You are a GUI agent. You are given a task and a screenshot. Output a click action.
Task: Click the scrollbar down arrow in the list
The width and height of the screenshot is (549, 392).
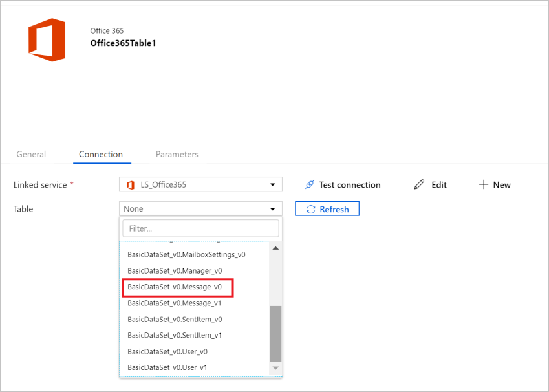pos(275,367)
